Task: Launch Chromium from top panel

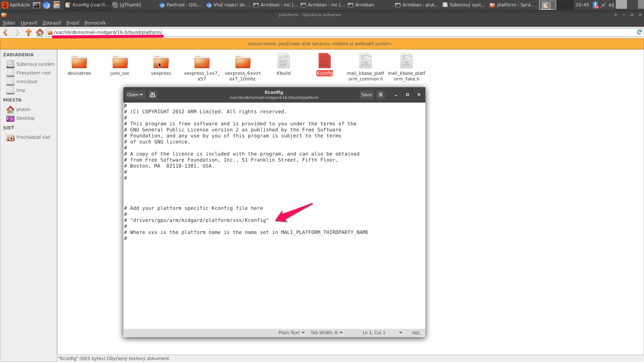Action: 47,5
